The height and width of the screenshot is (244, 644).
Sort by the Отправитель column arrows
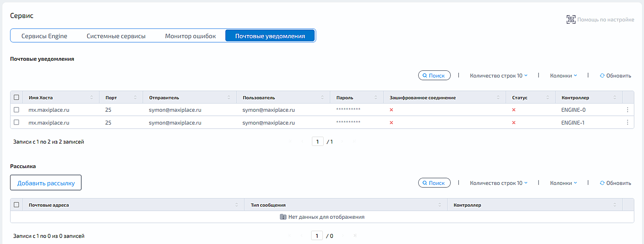tap(229, 97)
